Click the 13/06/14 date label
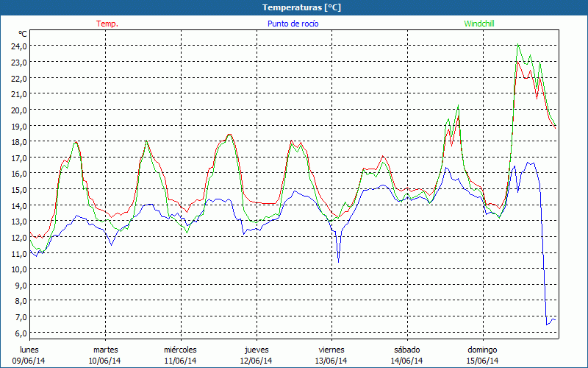This screenshot has height=368, width=588. click(x=331, y=361)
